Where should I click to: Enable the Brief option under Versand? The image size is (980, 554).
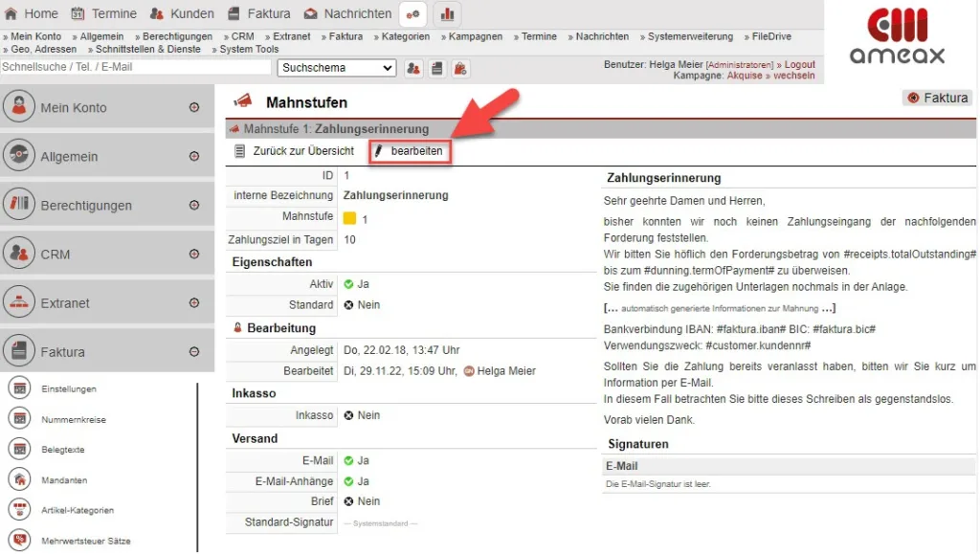point(350,501)
